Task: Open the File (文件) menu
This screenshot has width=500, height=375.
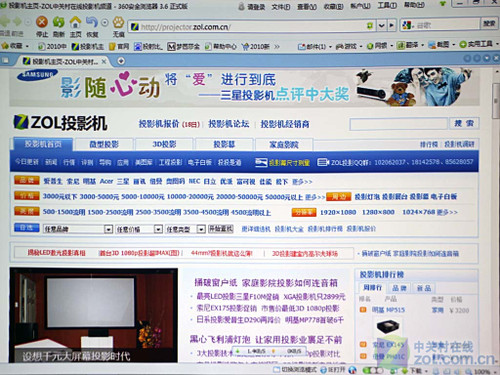Action: point(280,7)
